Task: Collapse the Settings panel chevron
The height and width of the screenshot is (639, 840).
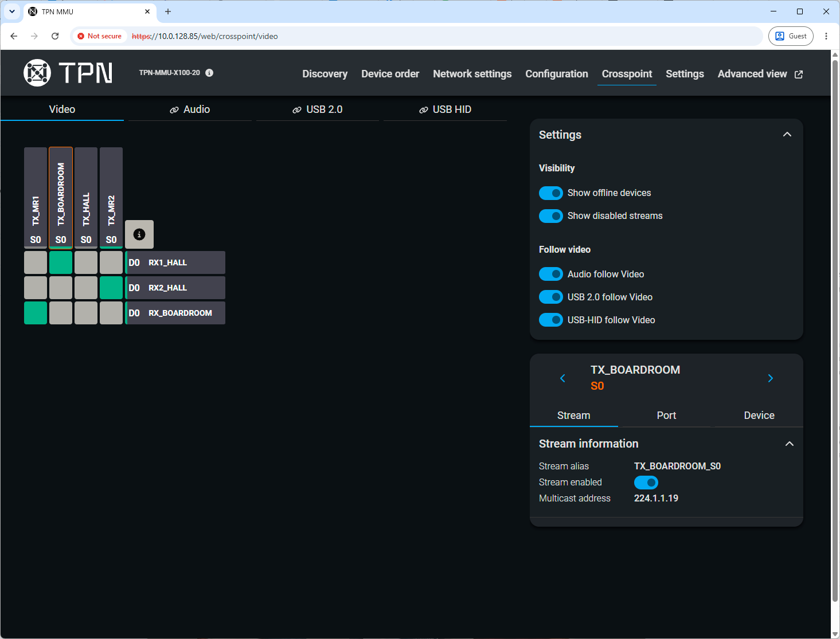Action: (x=787, y=135)
